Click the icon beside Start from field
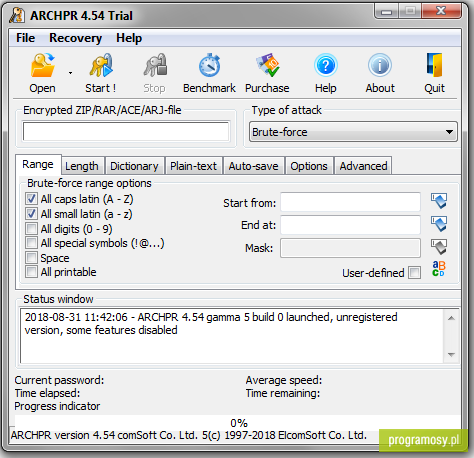Image resolution: width=474 pixels, height=458 pixels. pyautogui.click(x=439, y=201)
